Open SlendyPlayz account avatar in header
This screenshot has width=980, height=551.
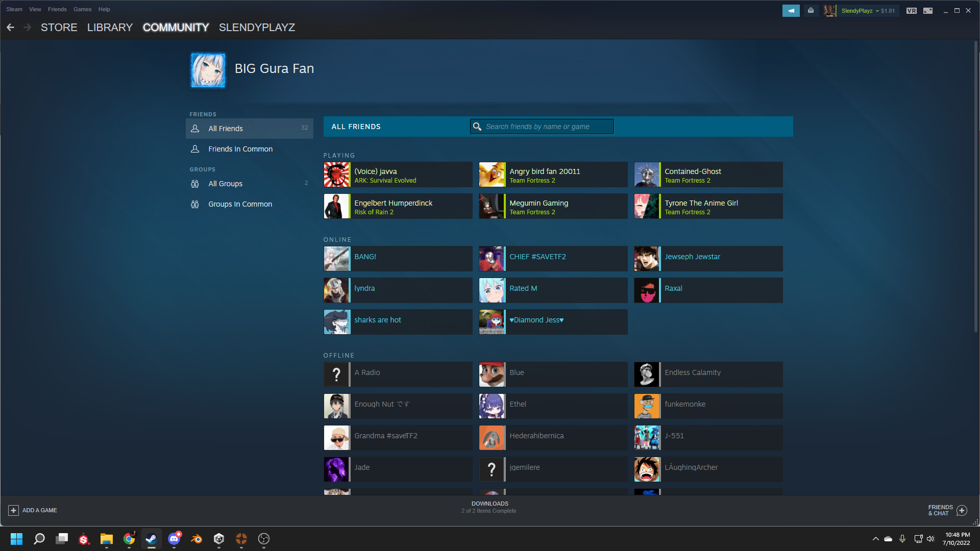pos(830,11)
